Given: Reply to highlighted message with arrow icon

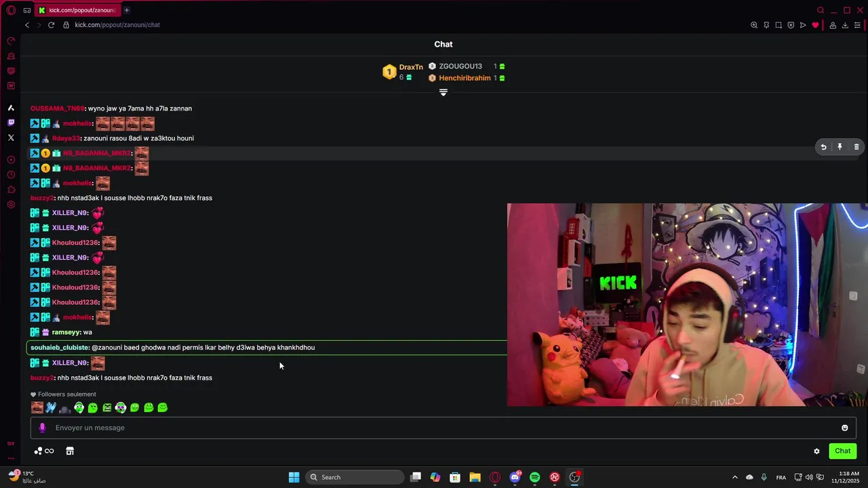Looking at the screenshot, I should 823,147.
